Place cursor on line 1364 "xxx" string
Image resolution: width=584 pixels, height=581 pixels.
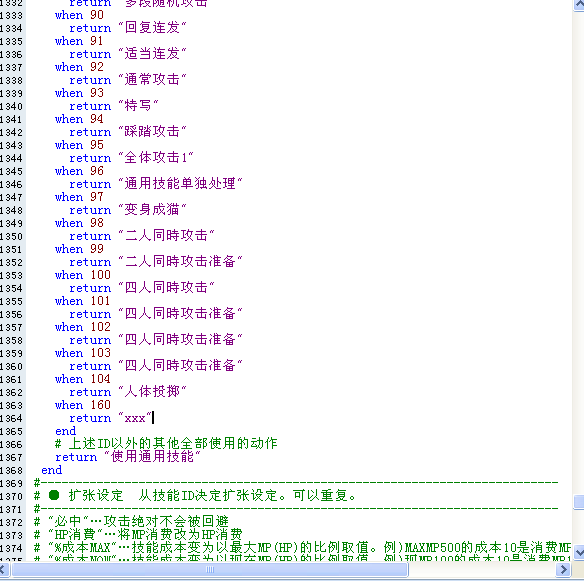click(x=135, y=418)
